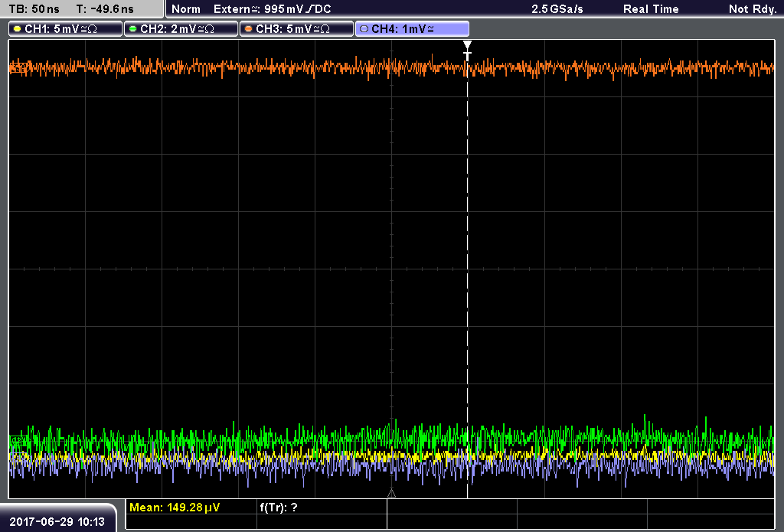
Task: Click the Real Time acquisition mode label
Action: click(651, 9)
